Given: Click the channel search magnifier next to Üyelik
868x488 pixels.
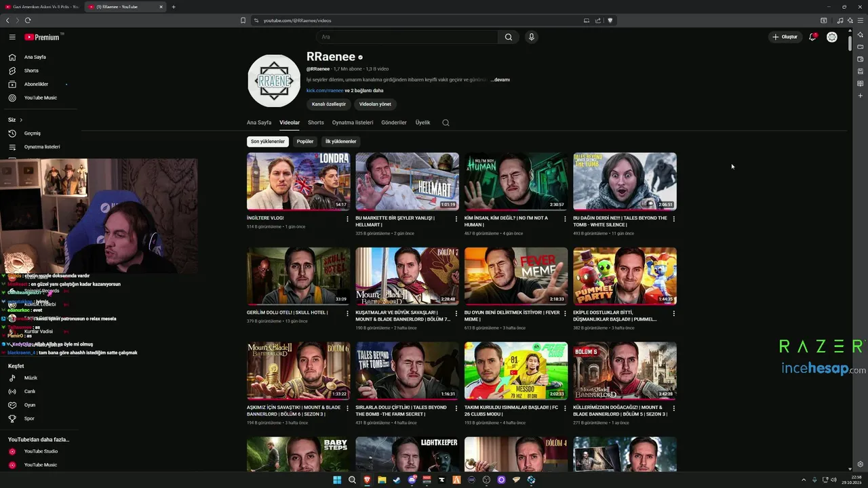Looking at the screenshot, I should (x=446, y=123).
